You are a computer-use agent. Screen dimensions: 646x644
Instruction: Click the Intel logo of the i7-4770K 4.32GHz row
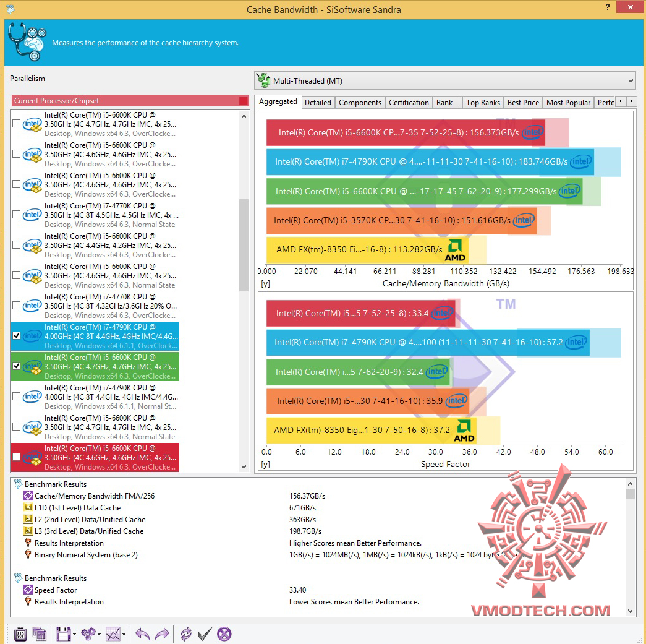coord(32,306)
